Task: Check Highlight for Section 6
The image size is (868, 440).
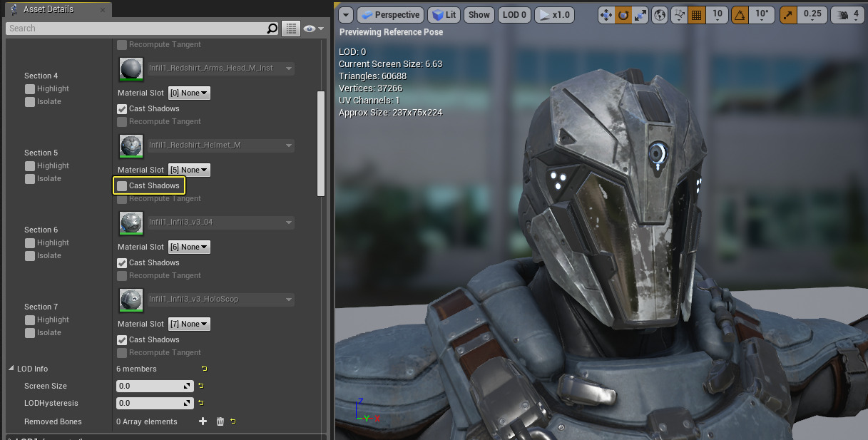Action: click(30, 243)
